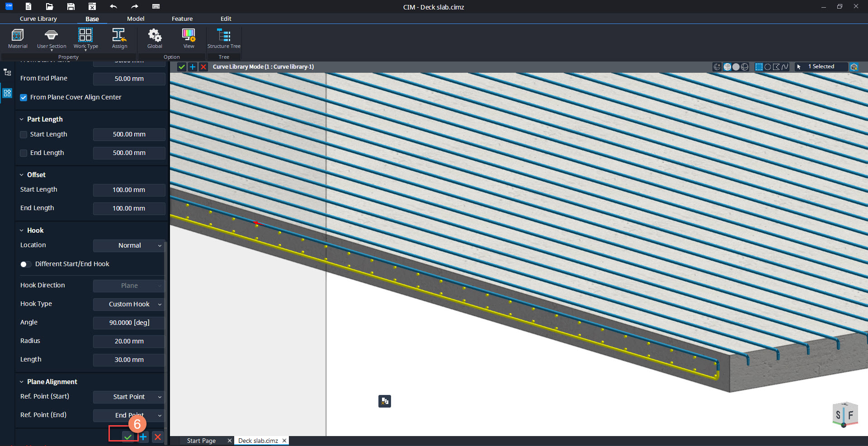Switch to the Feature ribbon tab
The width and height of the screenshot is (868, 446).
tap(182, 19)
